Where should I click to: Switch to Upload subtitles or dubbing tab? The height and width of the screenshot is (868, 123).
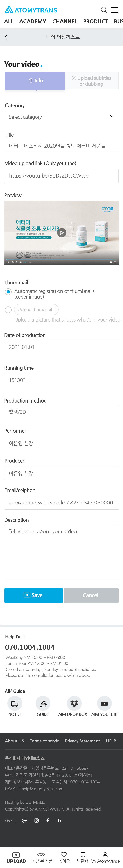pyautogui.click(x=92, y=81)
